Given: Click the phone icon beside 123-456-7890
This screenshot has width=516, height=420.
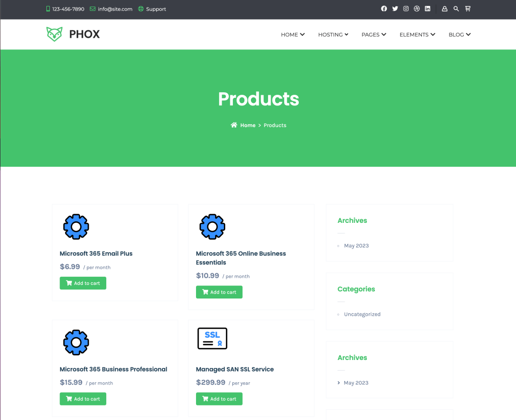Looking at the screenshot, I should pyautogui.click(x=47, y=9).
